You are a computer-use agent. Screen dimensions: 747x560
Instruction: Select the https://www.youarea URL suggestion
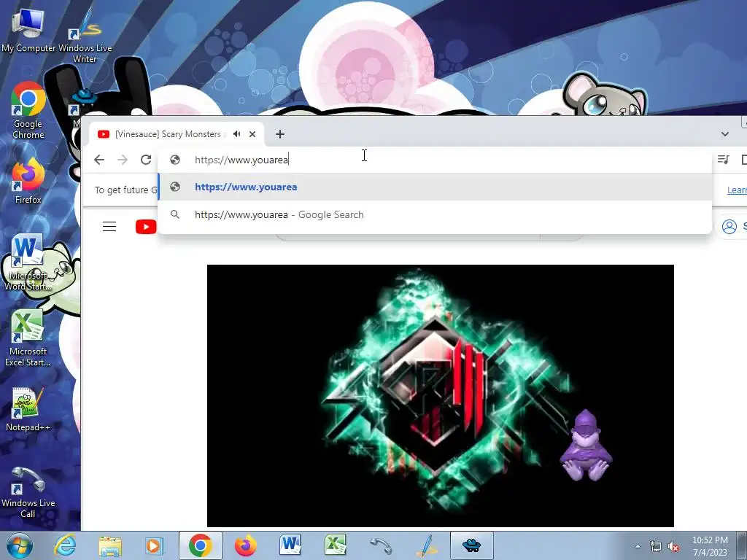pos(435,187)
